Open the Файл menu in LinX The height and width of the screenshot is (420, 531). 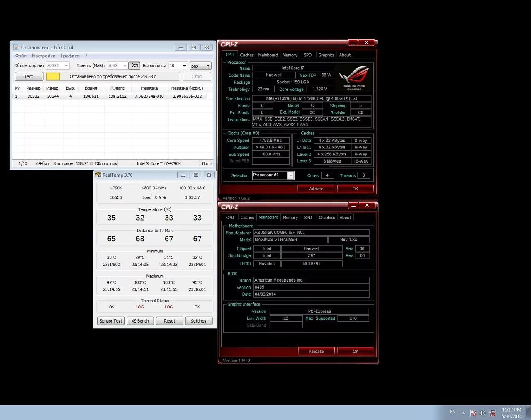tap(21, 56)
